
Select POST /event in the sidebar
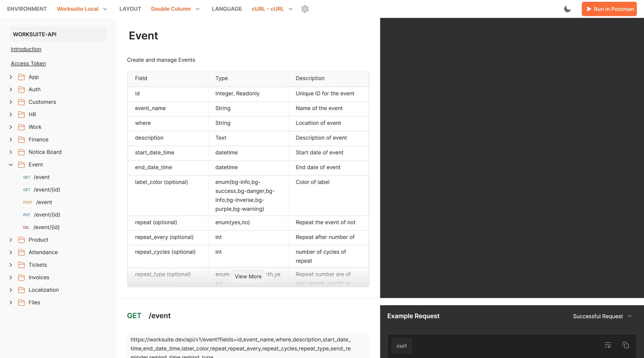38,202
